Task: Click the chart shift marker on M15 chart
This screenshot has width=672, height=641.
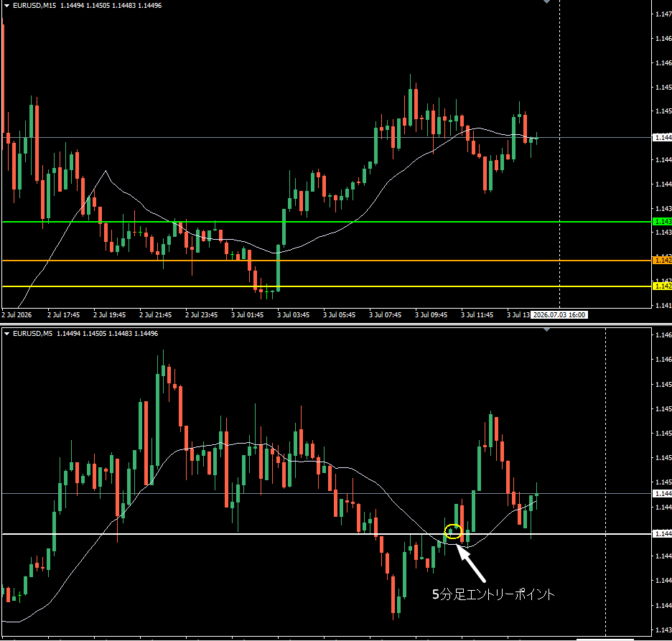Action: click(x=546, y=1)
